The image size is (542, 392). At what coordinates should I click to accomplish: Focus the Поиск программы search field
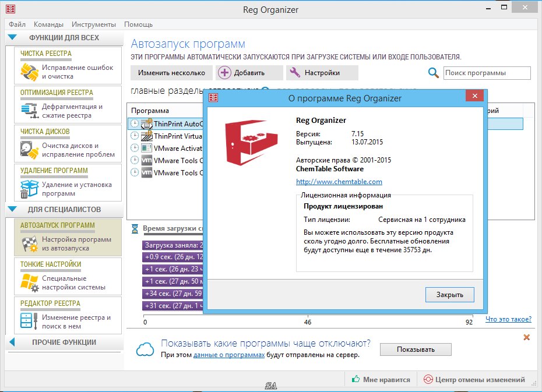pos(487,73)
